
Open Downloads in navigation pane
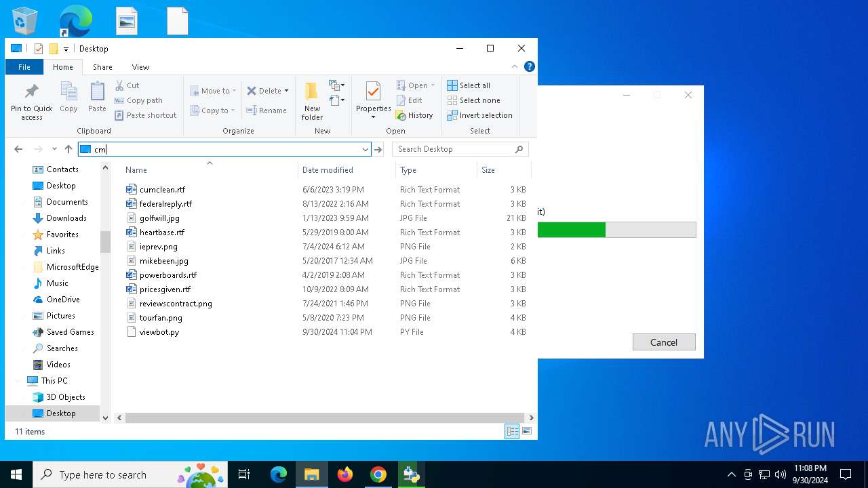coord(66,218)
